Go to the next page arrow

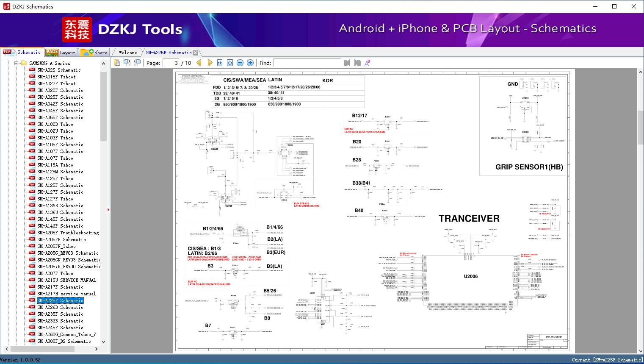point(210,63)
